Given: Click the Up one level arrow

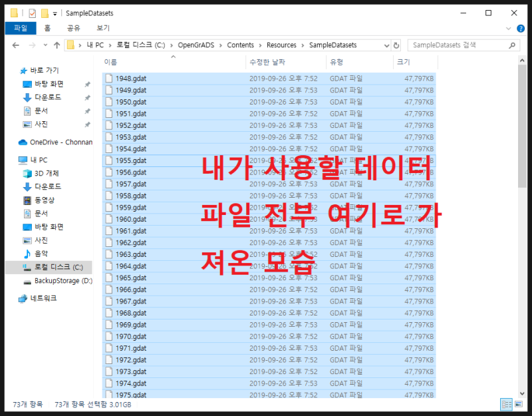Looking at the screenshot, I should coord(57,45).
